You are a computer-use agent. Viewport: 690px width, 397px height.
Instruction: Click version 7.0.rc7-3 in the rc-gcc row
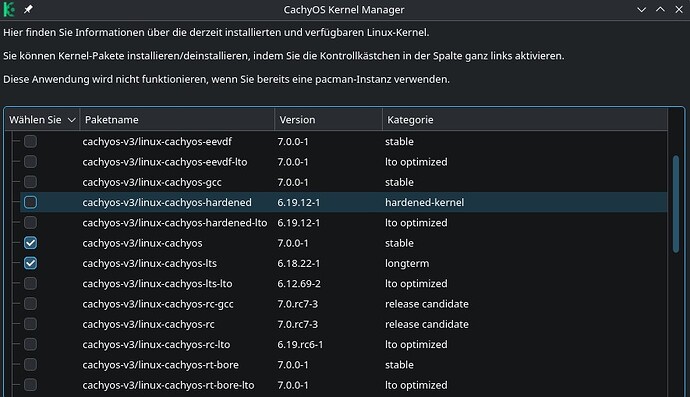[297, 304]
